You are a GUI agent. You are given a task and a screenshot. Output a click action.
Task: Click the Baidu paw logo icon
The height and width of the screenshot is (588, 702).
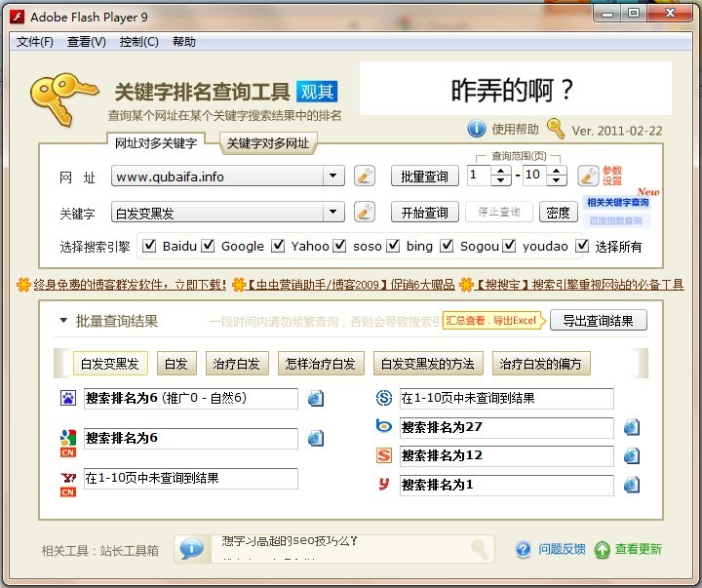point(68,398)
